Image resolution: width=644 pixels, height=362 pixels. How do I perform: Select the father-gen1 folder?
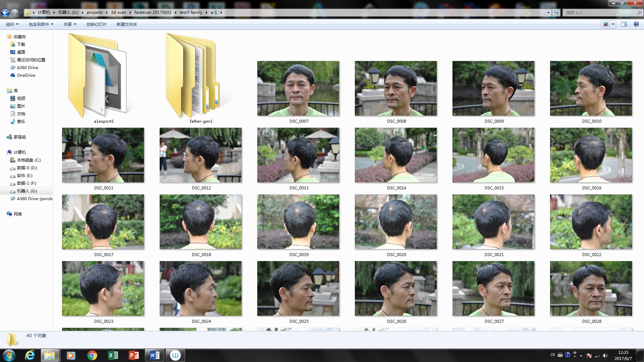pyautogui.click(x=201, y=79)
